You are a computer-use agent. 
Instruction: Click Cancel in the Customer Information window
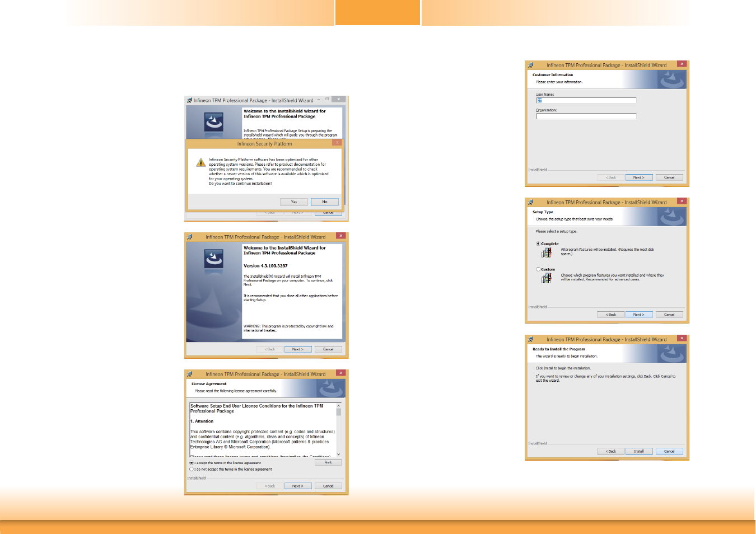tap(669, 177)
